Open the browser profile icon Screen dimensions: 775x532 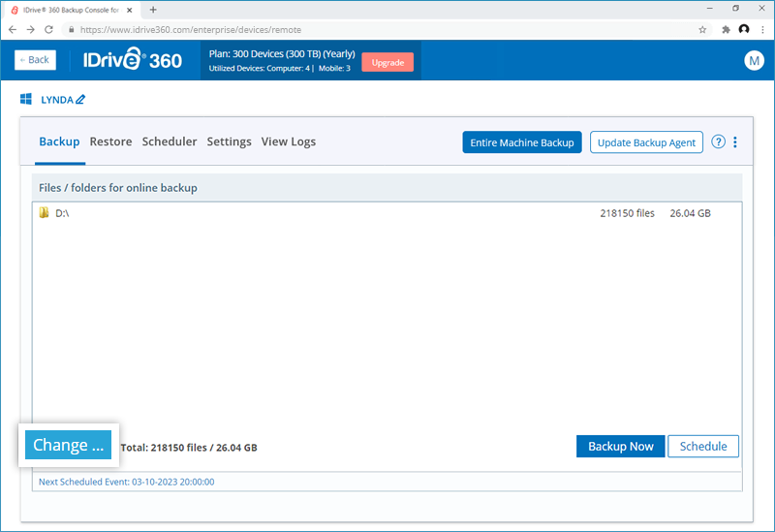744,30
